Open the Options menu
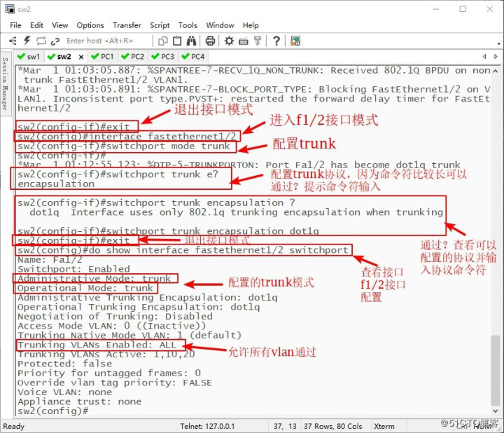The image size is (504, 433). coord(90,25)
